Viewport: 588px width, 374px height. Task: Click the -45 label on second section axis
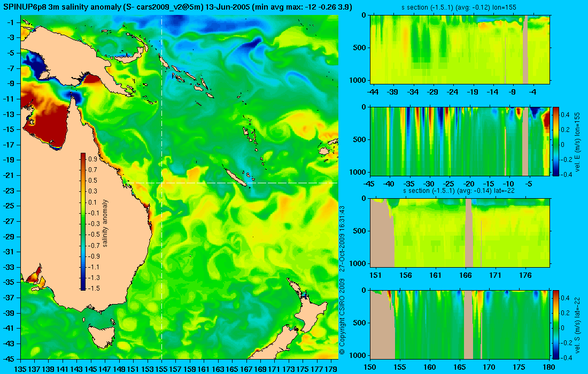coord(369,184)
